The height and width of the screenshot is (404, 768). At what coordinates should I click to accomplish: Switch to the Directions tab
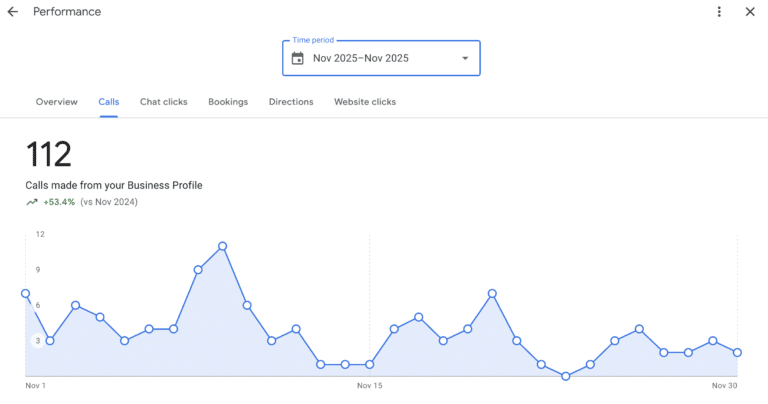pos(291,102)
